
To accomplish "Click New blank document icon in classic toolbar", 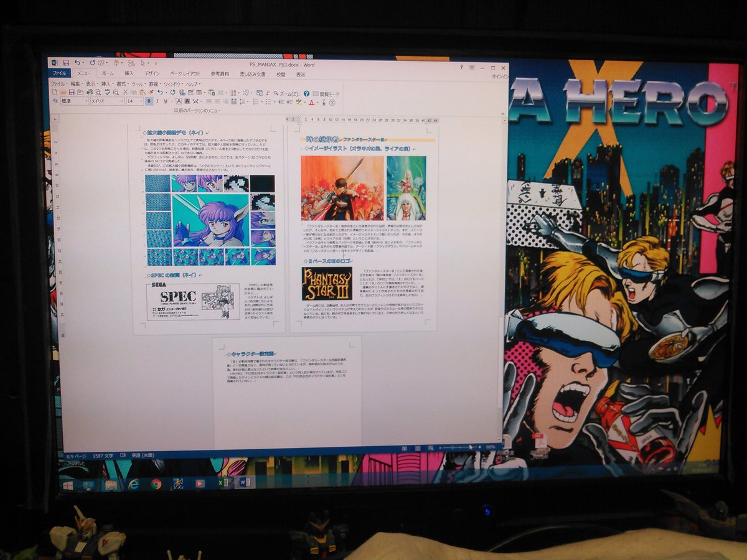I will click(x=55, y=92).
